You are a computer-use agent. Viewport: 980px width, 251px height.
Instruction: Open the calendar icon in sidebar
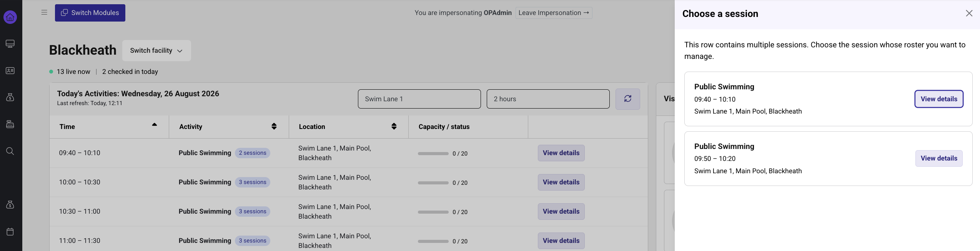[10, 231]
